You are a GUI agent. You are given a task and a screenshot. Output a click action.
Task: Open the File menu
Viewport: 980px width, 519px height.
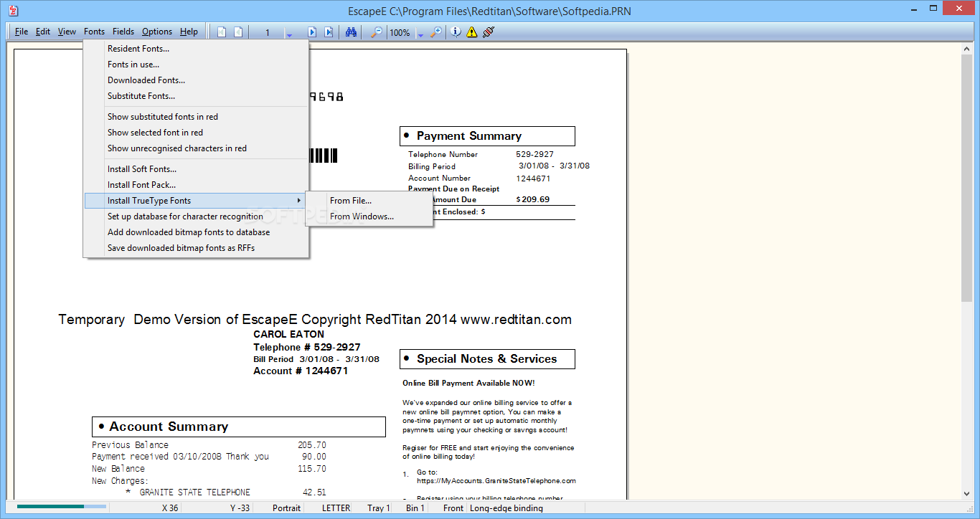coord(22,32)
